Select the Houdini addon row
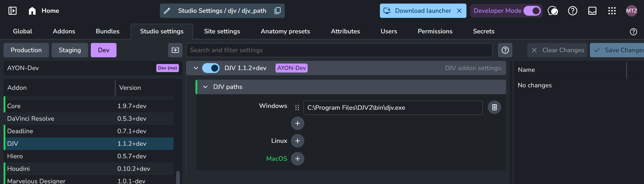The height and width of the screenshot is (184, 644). coord(89,169)
